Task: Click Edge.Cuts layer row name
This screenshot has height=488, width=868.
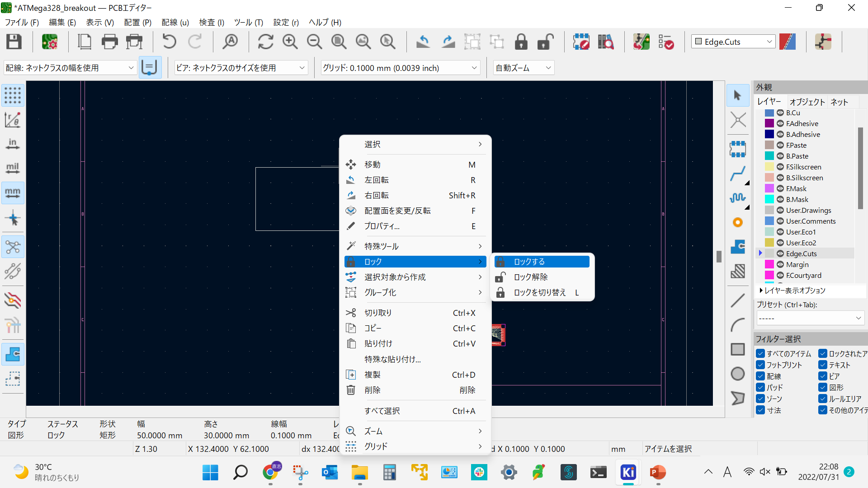Action: pyautogui.click(x=801, y=254)
